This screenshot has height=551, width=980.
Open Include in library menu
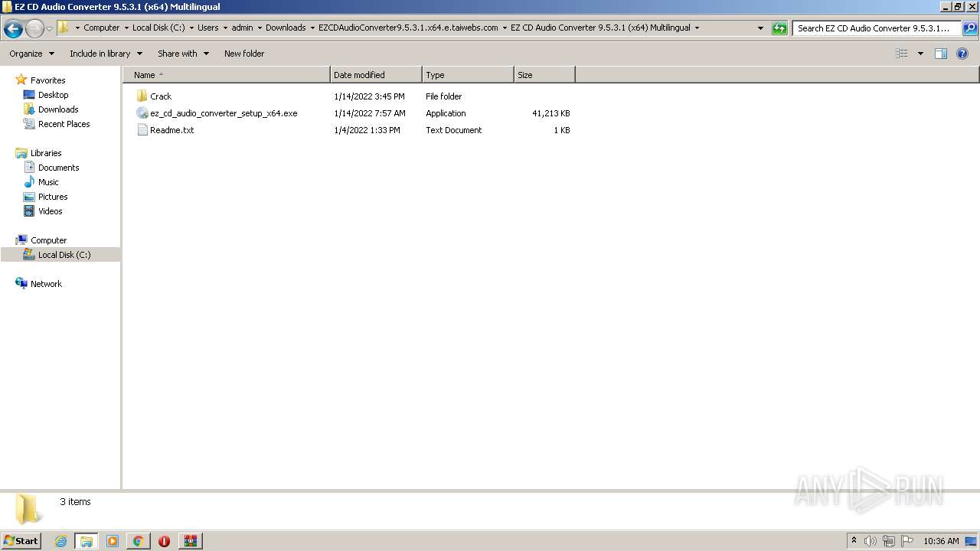(x=106, y=54)
